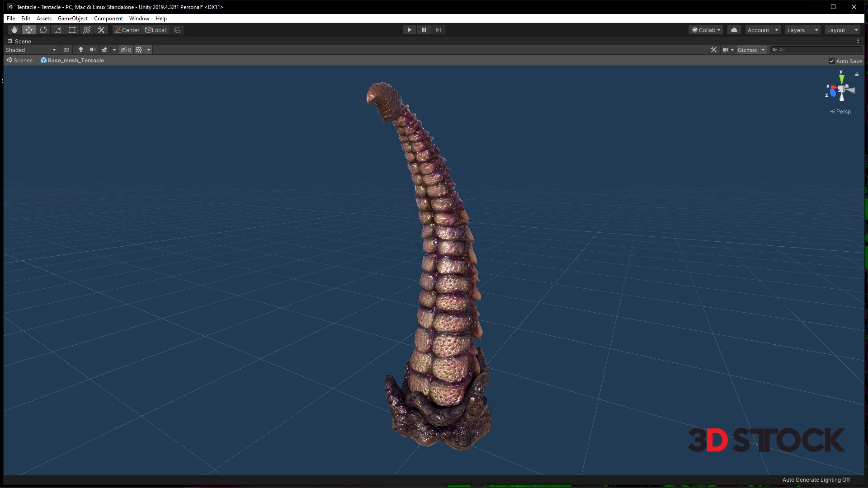Image resolution: width=868 pixels, height=488 pixels.
Task: Toggle 2D view mode
Action: [66, 50]
